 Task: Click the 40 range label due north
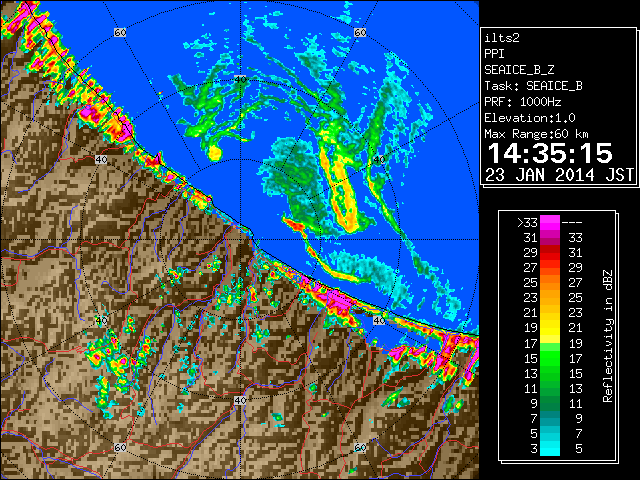click(240, 79)
